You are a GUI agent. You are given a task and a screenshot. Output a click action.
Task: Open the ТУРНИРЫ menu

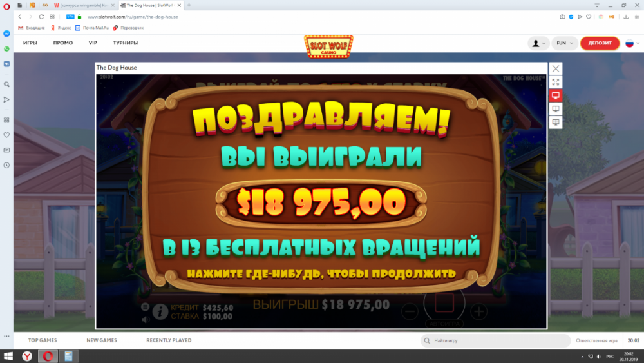126,43
